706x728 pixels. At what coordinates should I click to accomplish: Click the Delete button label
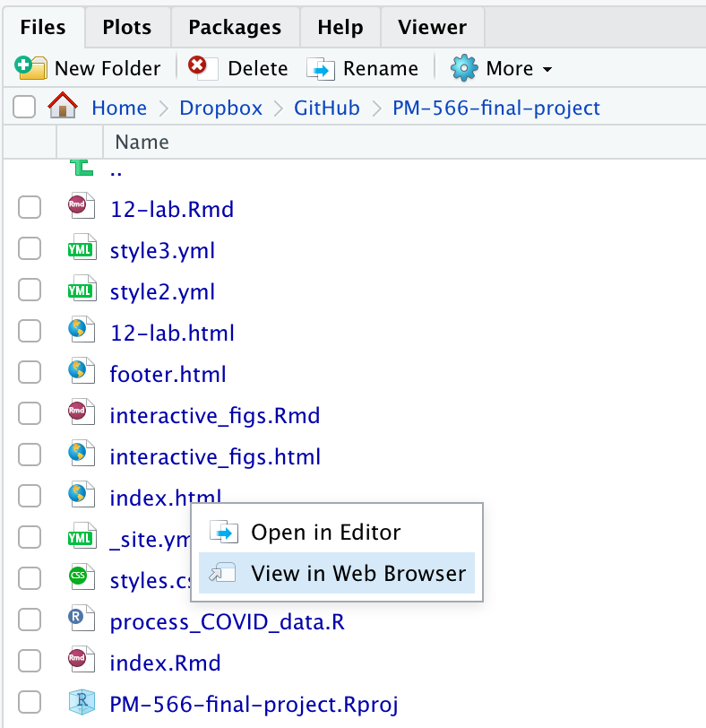tap(258, 69)
